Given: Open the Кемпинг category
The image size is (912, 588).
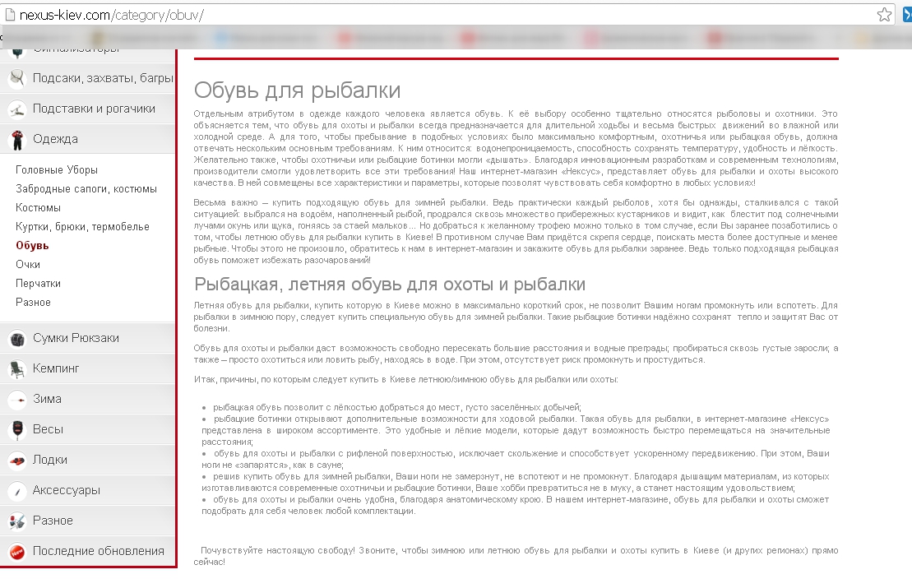Looking at the screenshot, I should point(56,368).
